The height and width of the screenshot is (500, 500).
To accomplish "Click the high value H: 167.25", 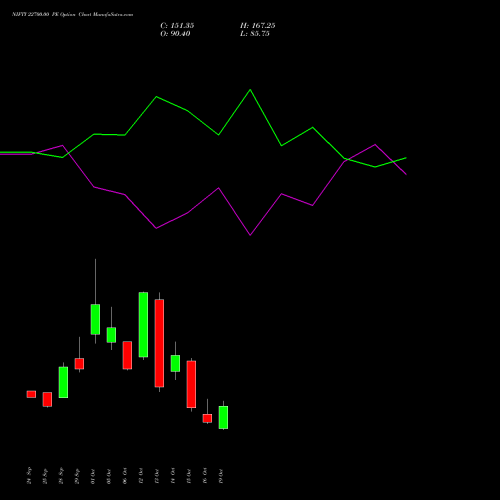I will [x=258, y=26].
